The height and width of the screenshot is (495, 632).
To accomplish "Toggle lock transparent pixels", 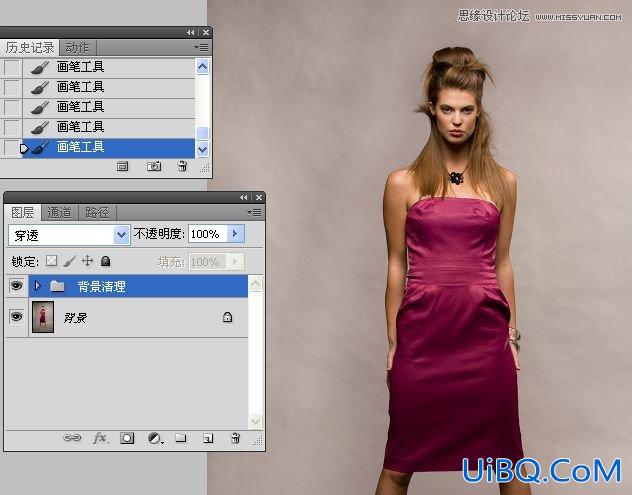I will coord(51,261).
